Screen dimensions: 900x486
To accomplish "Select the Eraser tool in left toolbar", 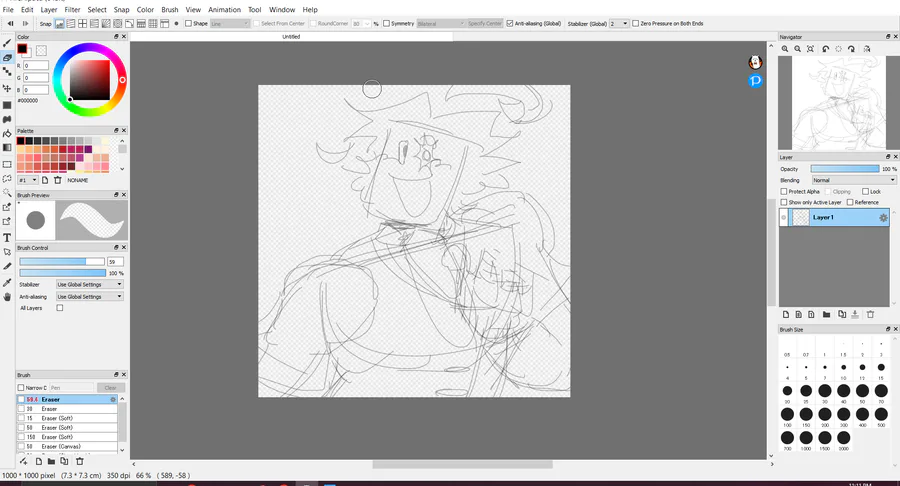I will click(7, 57).
